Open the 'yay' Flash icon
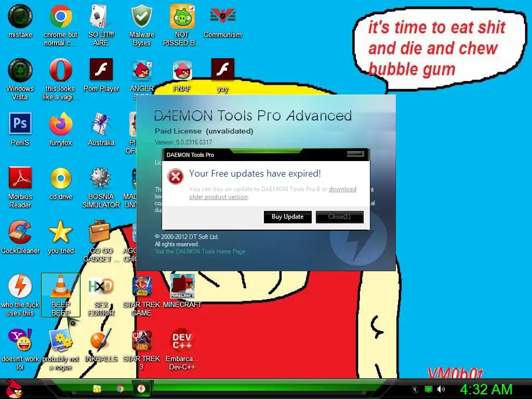The height and width of the screenshot is (399, 532). pos(222,70)
